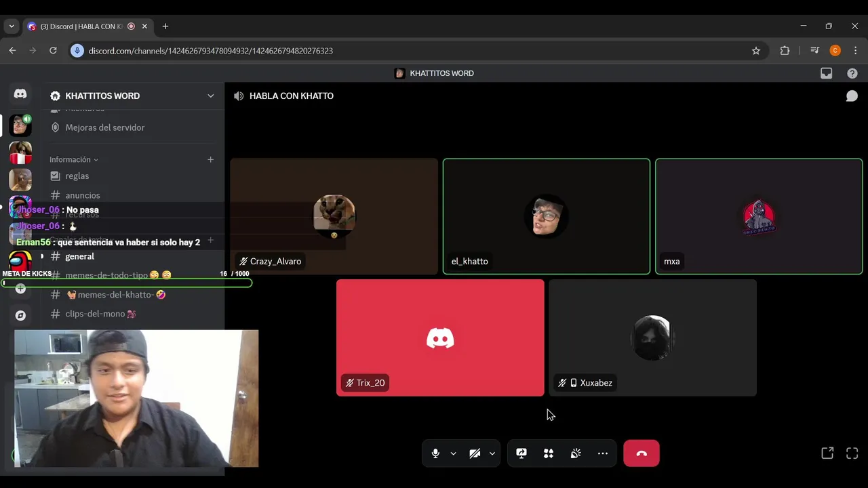The height and width of the screenshot is (488, 868).
Task: Add a server plus icon
Action: pos(20,289)
